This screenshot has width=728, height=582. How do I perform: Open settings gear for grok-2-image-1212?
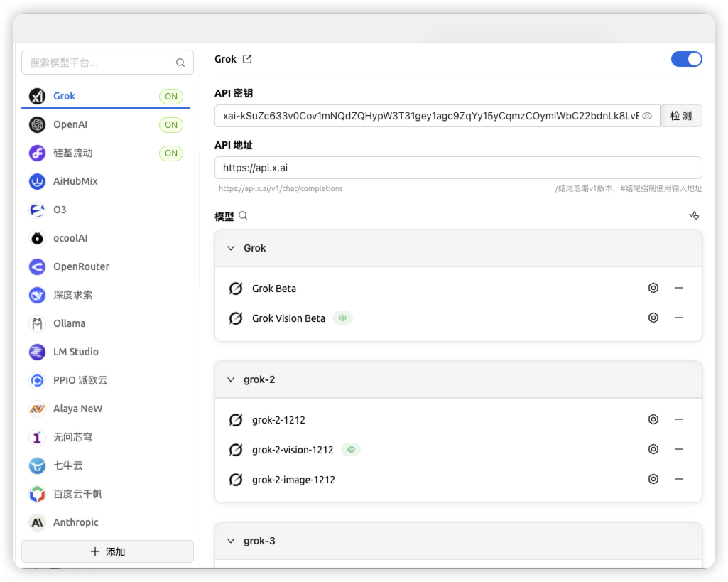[653, 479]
